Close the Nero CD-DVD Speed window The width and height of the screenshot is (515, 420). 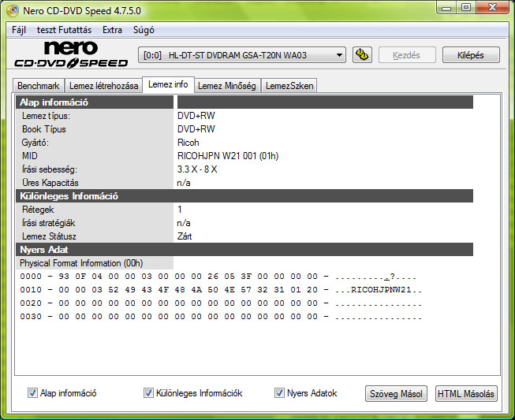tap(493, 7)
